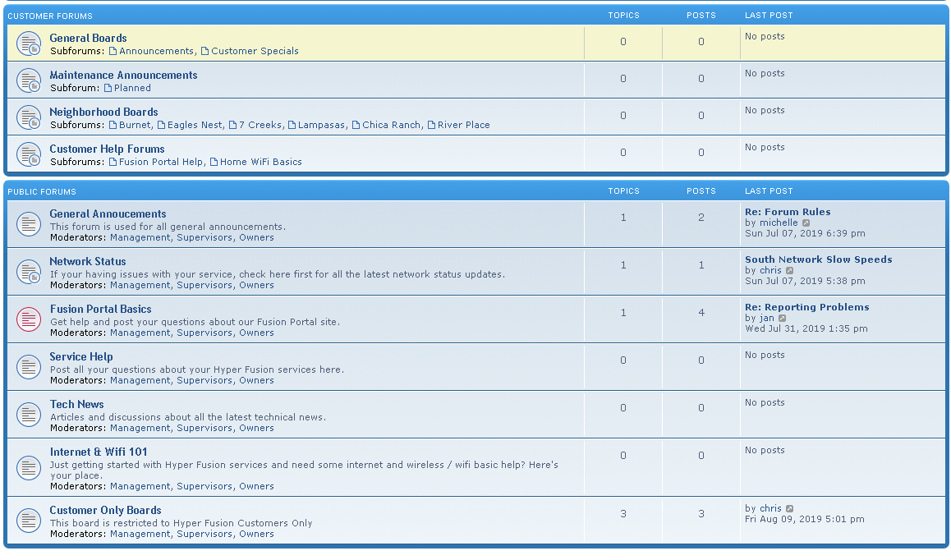
Task: Open the Re: Forum Rules last post
Action: (x=788, y=213)
